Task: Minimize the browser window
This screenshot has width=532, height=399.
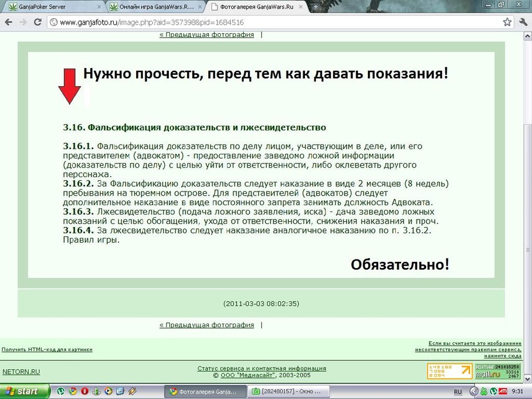Action: (x=489, y=5)
